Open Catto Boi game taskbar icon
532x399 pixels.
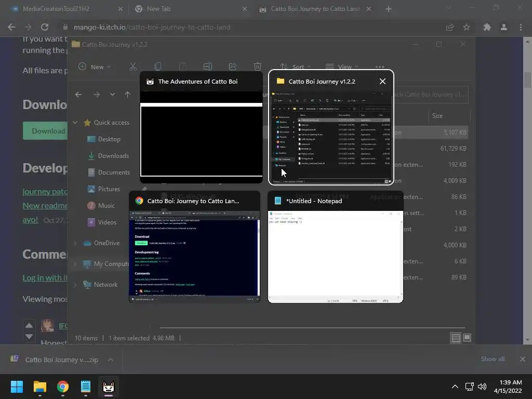point(109,387)
